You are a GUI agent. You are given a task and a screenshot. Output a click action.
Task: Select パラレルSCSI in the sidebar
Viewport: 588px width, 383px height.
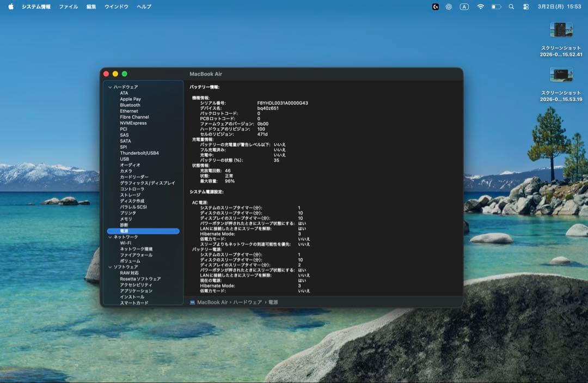click(x=133, y=207)
